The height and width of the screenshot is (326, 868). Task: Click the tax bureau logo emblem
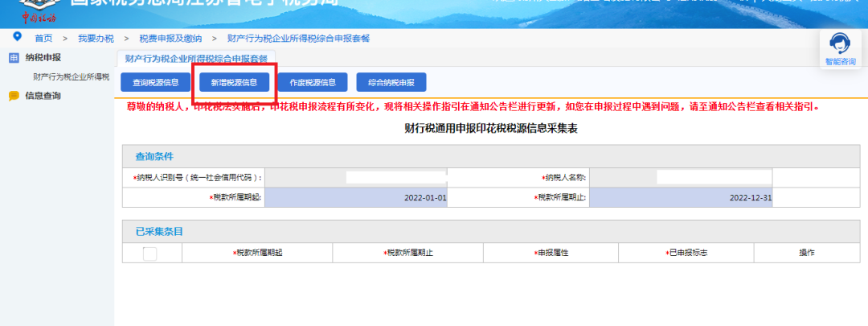pyautogui.click(x=28, y=8)
